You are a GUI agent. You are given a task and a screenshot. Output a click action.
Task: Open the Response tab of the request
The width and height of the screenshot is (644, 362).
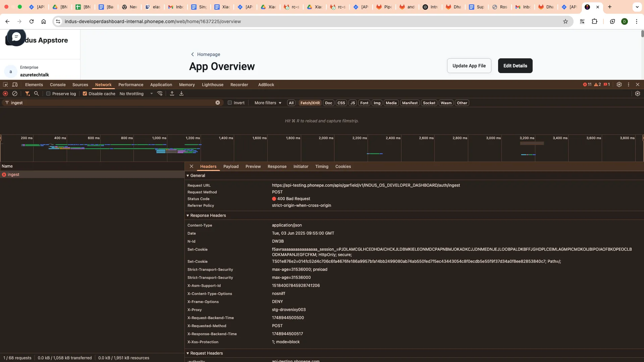click(x=277, y=167)
